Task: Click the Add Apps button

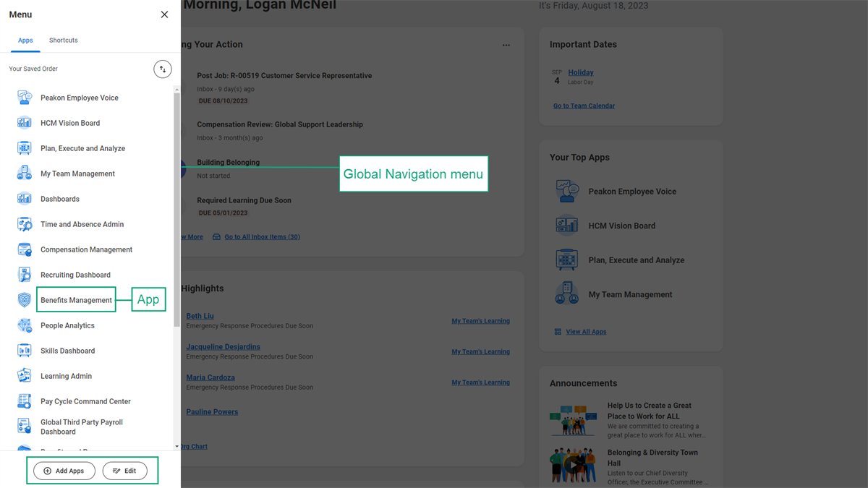Action: coord(64,471)
